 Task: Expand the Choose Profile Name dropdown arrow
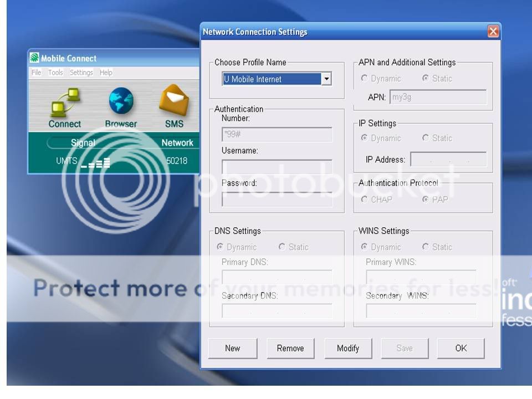pos(326,79)
